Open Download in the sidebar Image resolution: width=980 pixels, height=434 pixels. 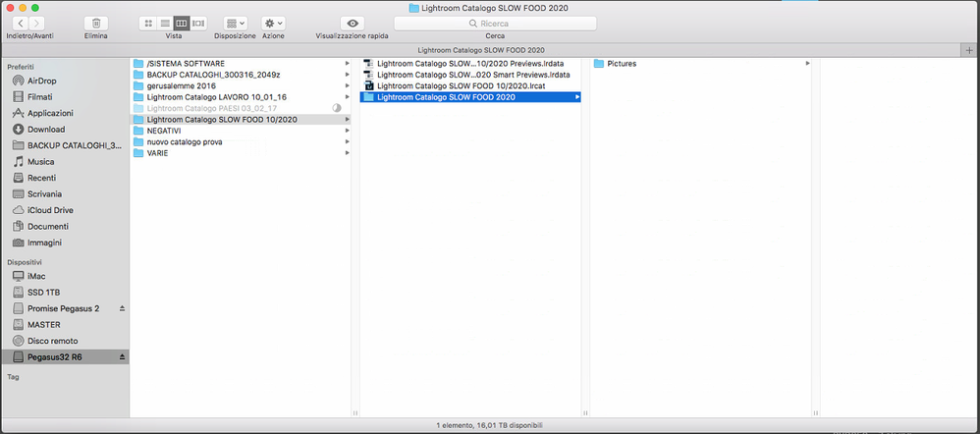(65, 130)
